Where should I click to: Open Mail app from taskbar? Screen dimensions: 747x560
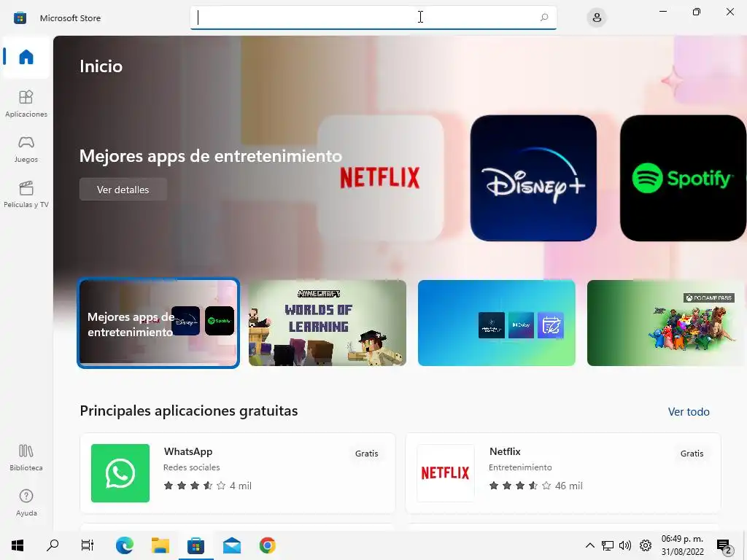tap(232, 545)
